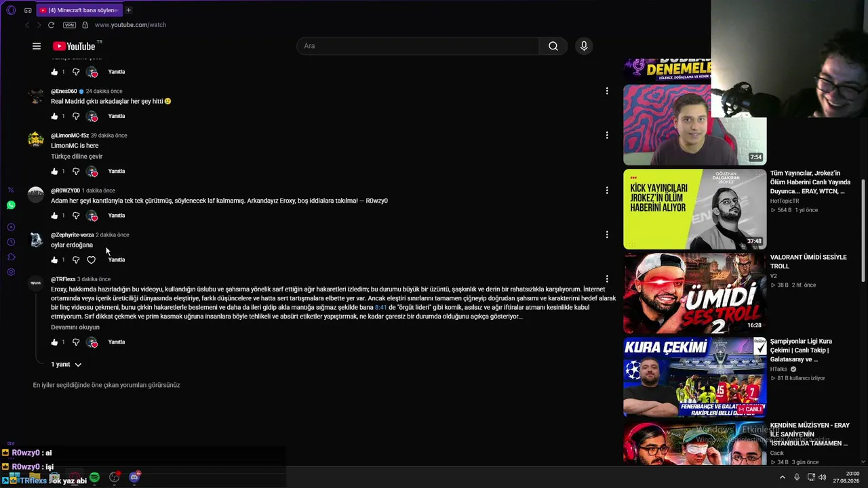Click the www.youtube.com address bar
Image resolution: width=868 pixels, height=488 pixels.
(130, 25)
